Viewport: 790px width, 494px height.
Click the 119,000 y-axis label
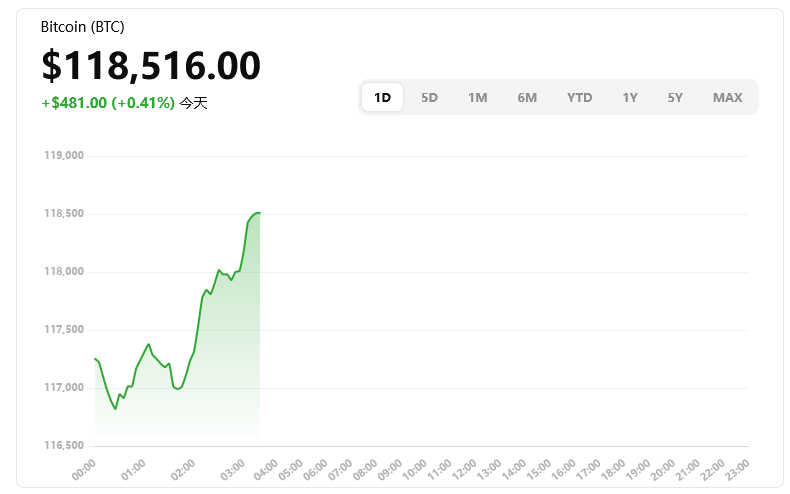click(x=64, y=156)
